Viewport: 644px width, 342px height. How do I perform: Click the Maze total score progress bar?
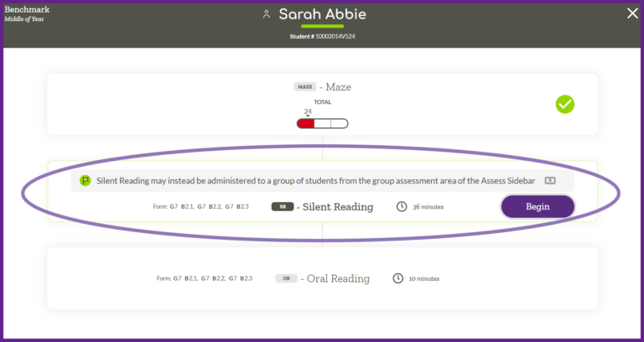tap(322, 123)
